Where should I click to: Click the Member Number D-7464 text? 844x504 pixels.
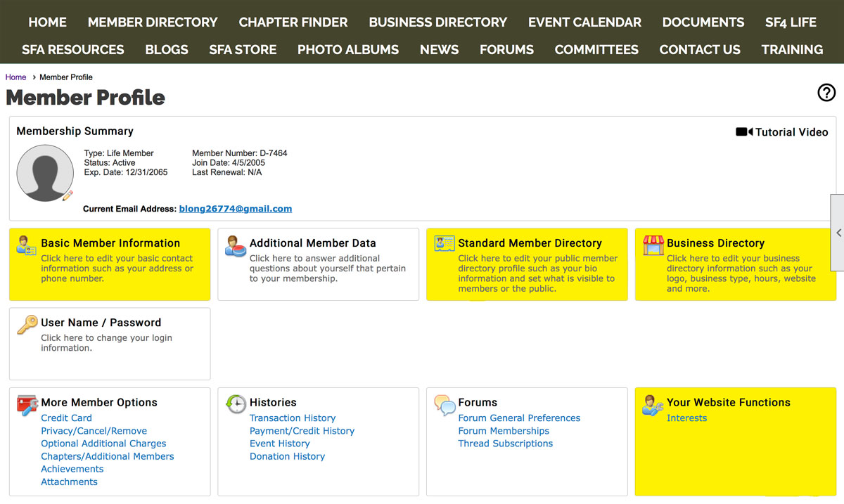point(240,153)
